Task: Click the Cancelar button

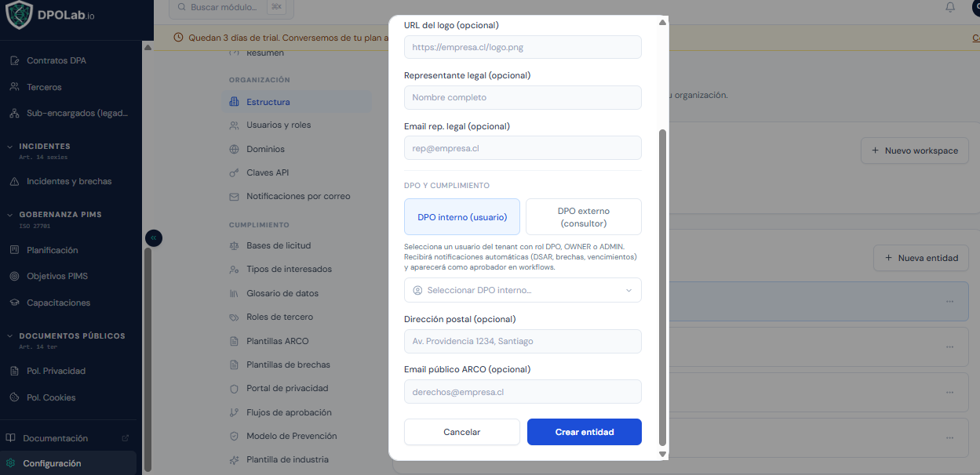Action: [x=462, y=432]
